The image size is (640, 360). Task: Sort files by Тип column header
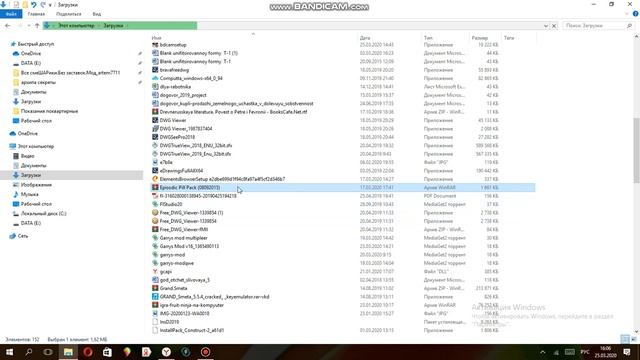(428, 38)
